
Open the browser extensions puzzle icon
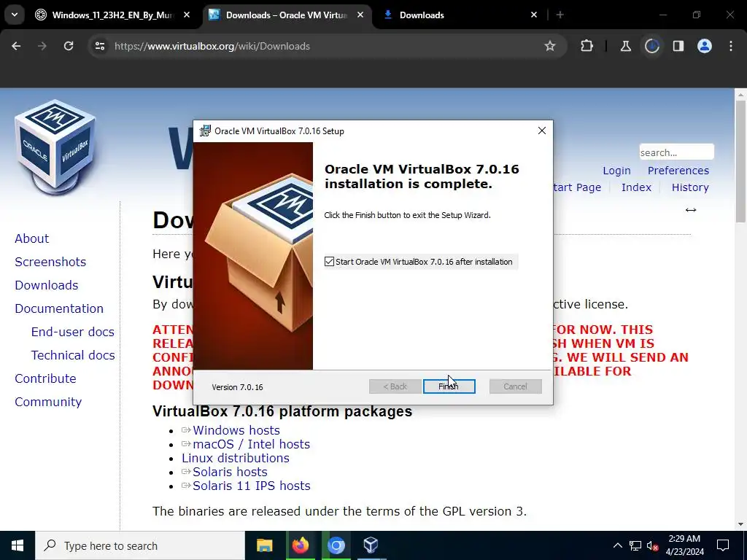click(x=587, y=46)
